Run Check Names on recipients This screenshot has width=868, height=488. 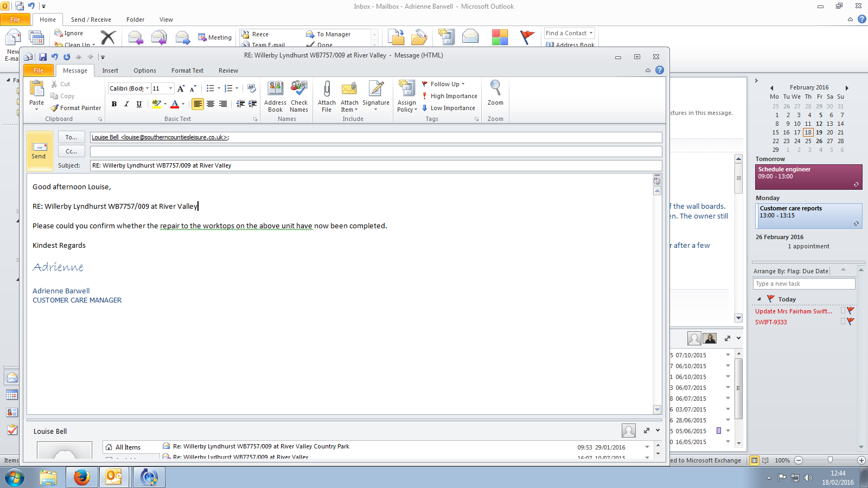pyautogui.click(x=299, y=97)
